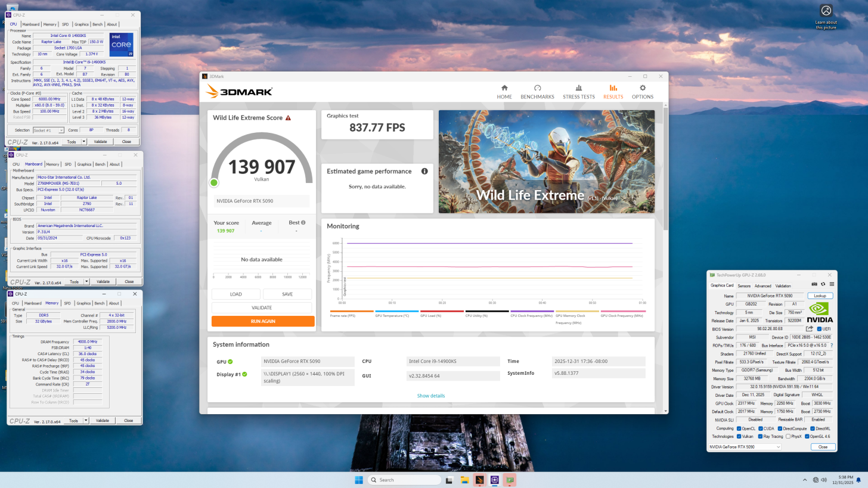Click the green check icon next to GPU
This screenshot has height=488, width=868.
(x=230, y=361)
